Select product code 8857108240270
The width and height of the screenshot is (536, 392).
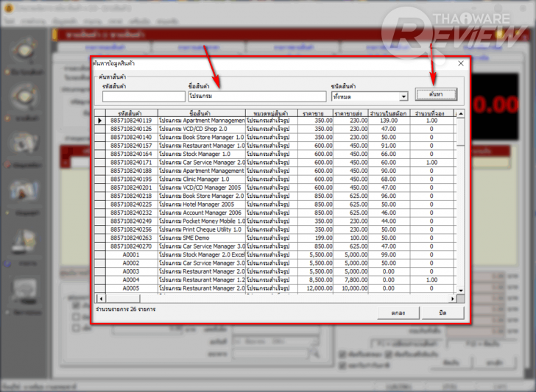coord(131,246)
